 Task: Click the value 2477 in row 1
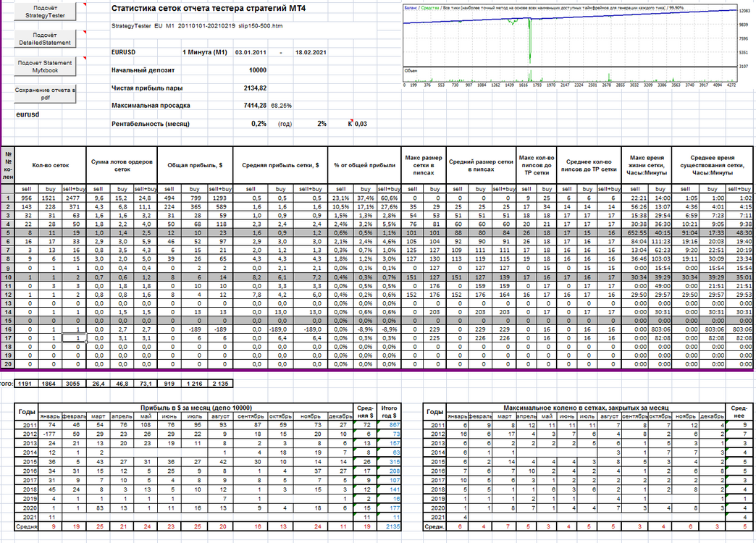click(x=73, y=198)
